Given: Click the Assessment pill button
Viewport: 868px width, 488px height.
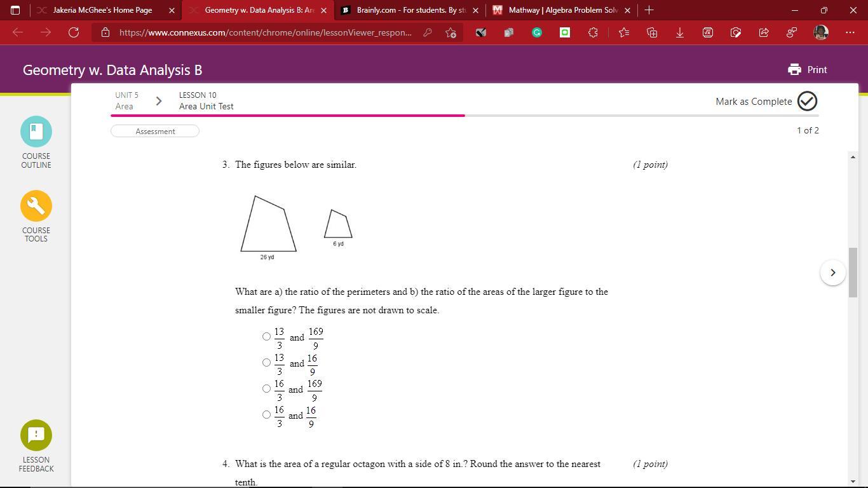Looking at the screenshot, I should (x=155, y=131).
